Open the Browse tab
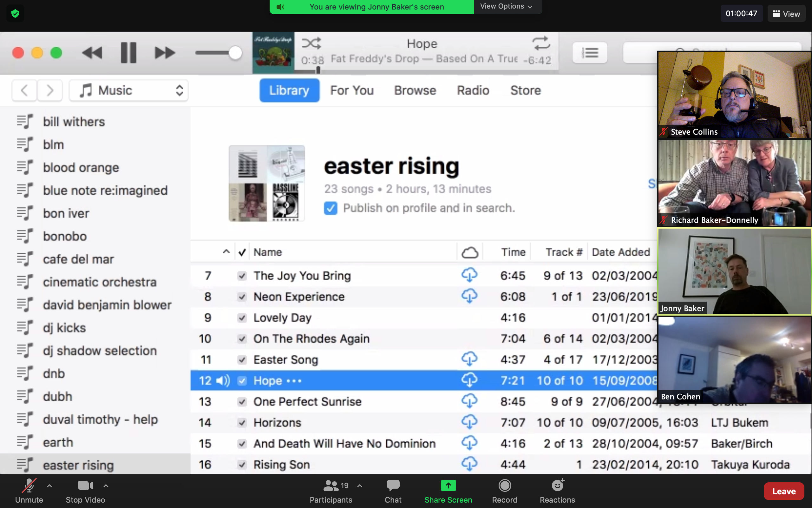Viewport: 812px width, 508px height. tap(415, 90)
